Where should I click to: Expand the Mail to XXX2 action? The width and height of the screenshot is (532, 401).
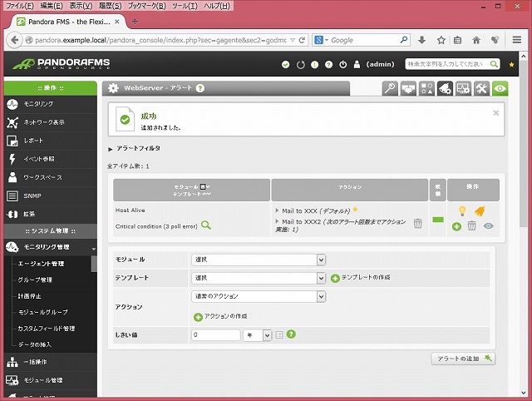277,221
